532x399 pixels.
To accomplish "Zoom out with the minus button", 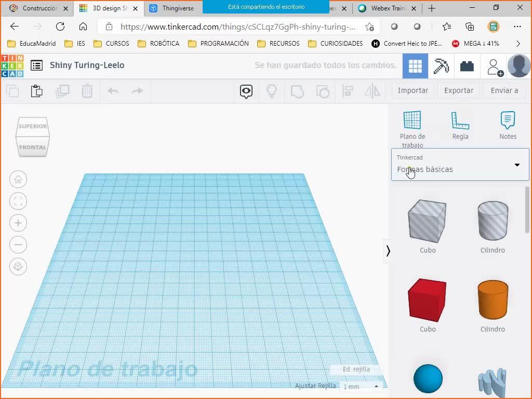I will pos(18,245).
